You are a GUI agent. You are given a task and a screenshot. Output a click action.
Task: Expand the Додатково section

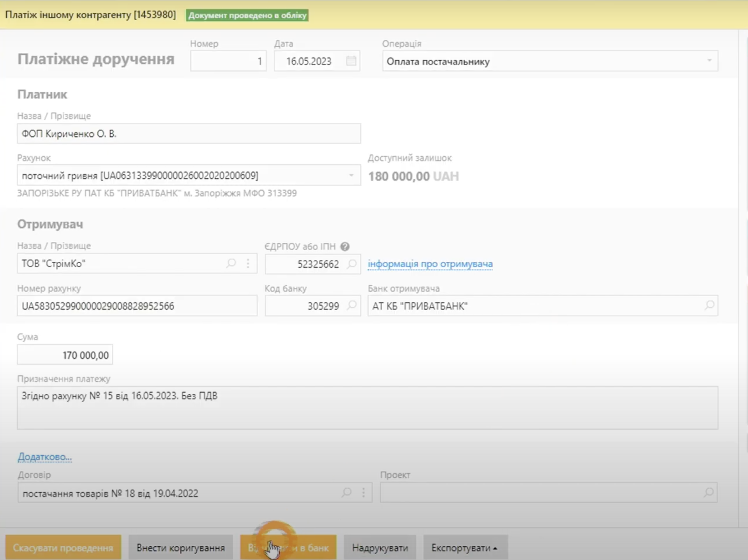tap(45, 456)
